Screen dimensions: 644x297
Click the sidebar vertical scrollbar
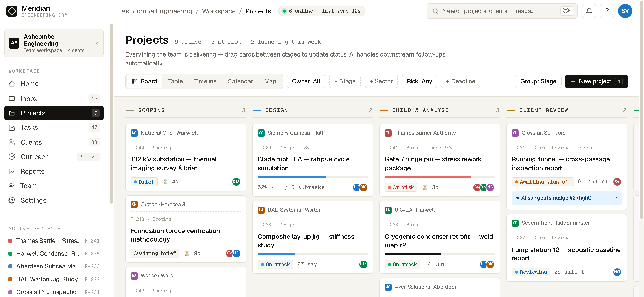click(111, 114)
